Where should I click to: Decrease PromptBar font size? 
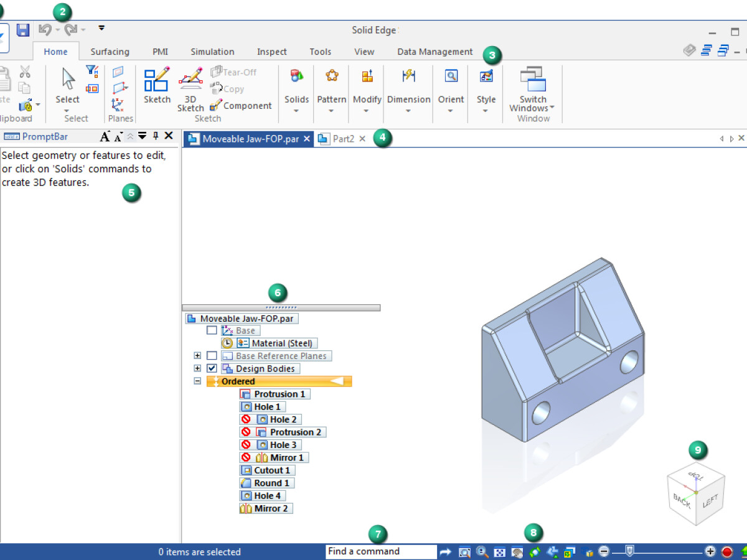tap(118, 137)
